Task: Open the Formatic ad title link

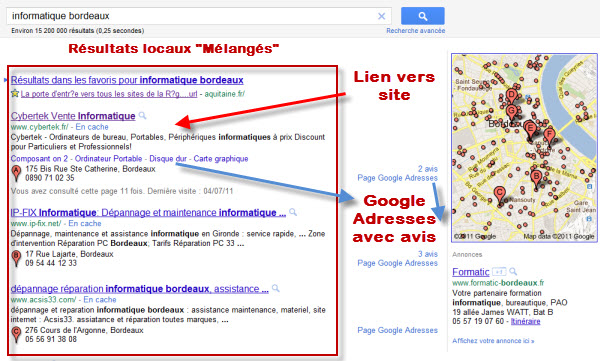Action: (x=471, y=272)
